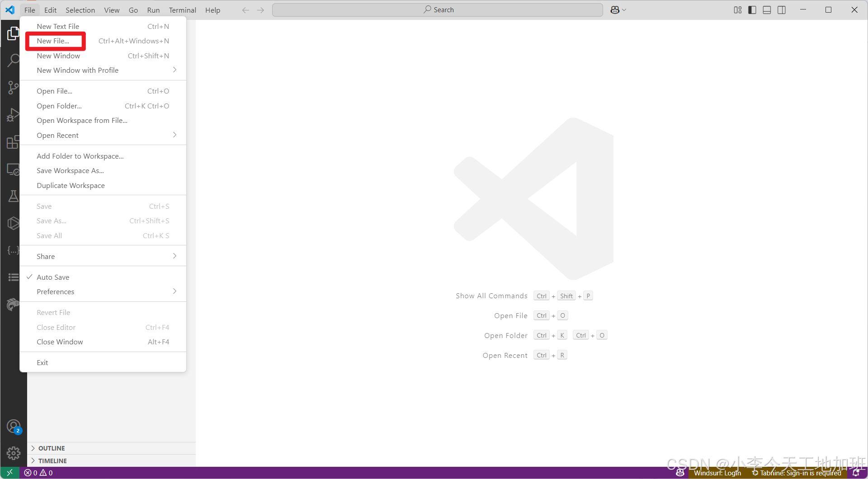Image resolution: width=868 pixels, height=479 pixels.
Task: Click the Copilot status icon in status bar
Action: (x=680, y=473)
